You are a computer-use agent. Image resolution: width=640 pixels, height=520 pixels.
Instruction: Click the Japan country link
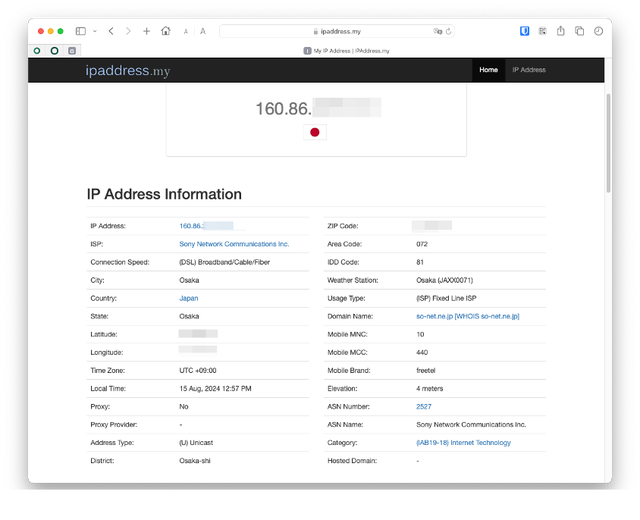click(189, 298)
